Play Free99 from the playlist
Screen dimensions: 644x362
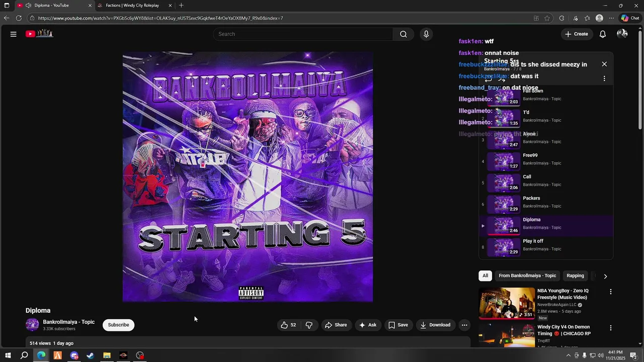546,161
